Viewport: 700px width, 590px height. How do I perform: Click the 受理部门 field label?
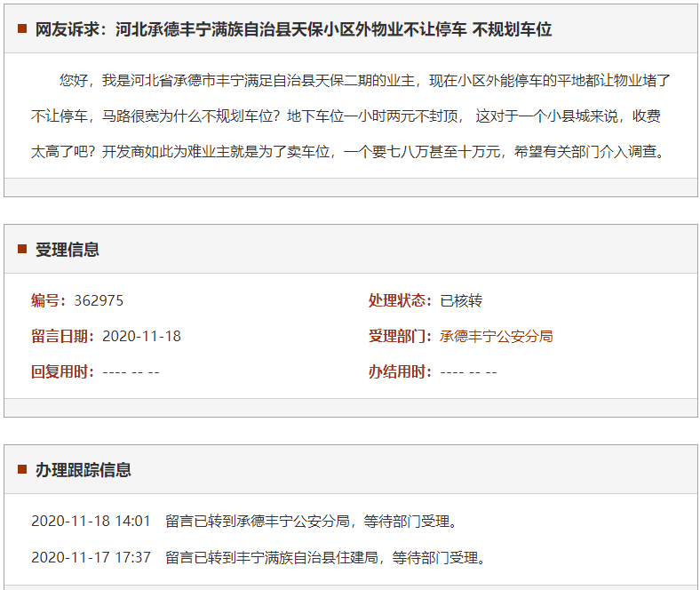pos(401,336)
